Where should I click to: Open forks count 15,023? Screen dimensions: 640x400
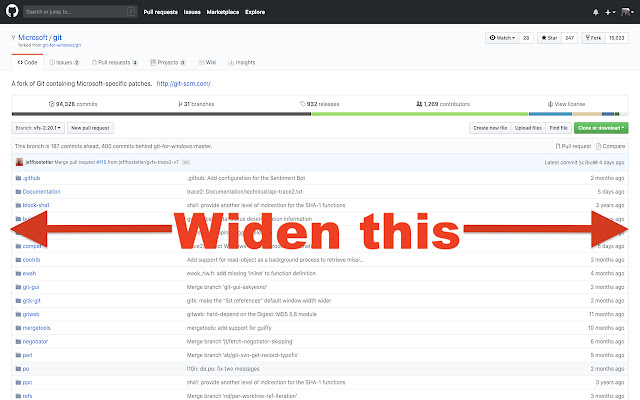(616, 38)
